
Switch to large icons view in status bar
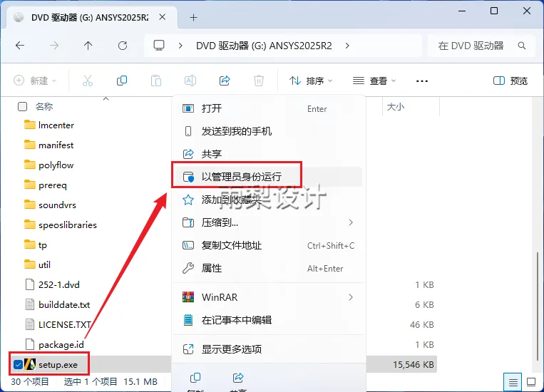coord(531,382)
